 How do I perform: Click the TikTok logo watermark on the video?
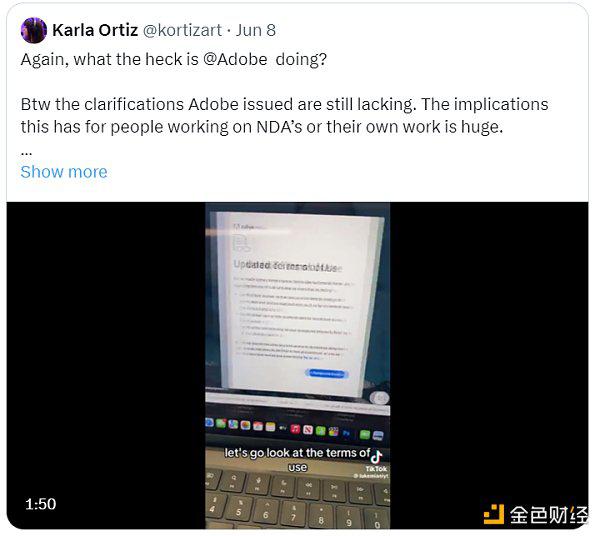(x=376, y=457)
